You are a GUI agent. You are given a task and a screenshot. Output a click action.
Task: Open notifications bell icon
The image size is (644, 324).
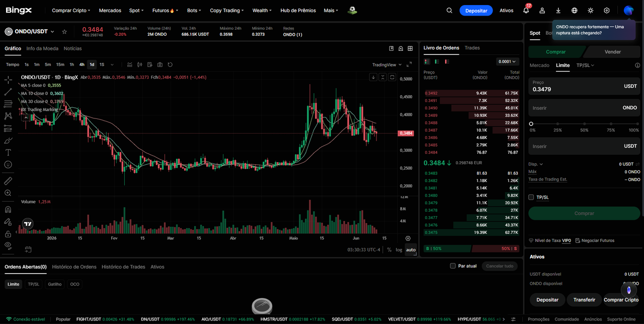point(526,10)
